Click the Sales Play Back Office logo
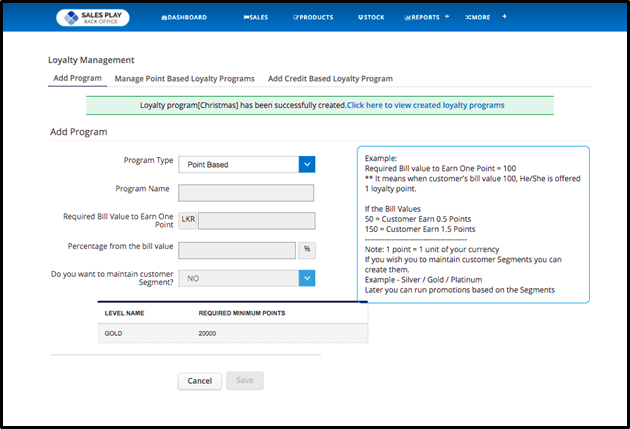 pos(93,17)
